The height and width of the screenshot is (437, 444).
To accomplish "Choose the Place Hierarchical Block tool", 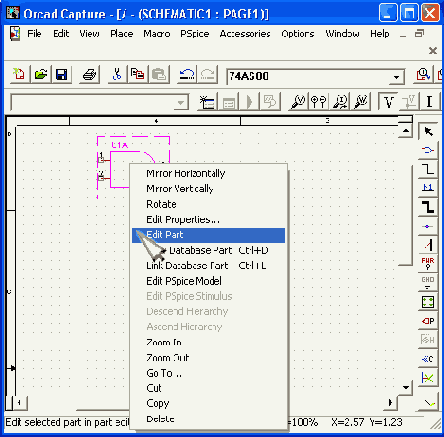I will (428, 302).
